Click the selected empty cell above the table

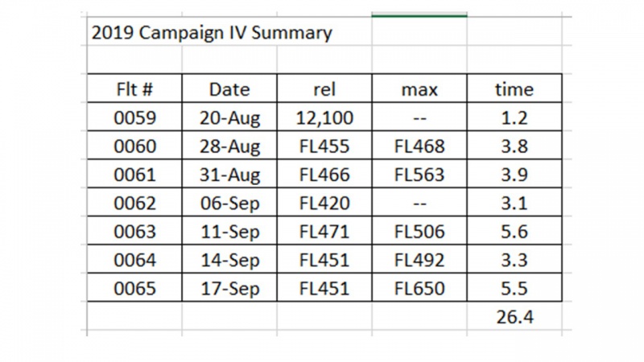[419, 32]
